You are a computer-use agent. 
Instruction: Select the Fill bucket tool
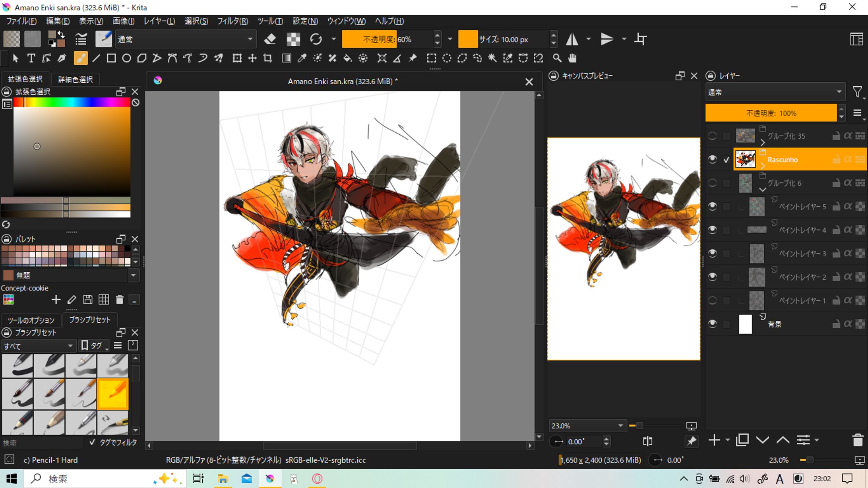click(347, 58)
